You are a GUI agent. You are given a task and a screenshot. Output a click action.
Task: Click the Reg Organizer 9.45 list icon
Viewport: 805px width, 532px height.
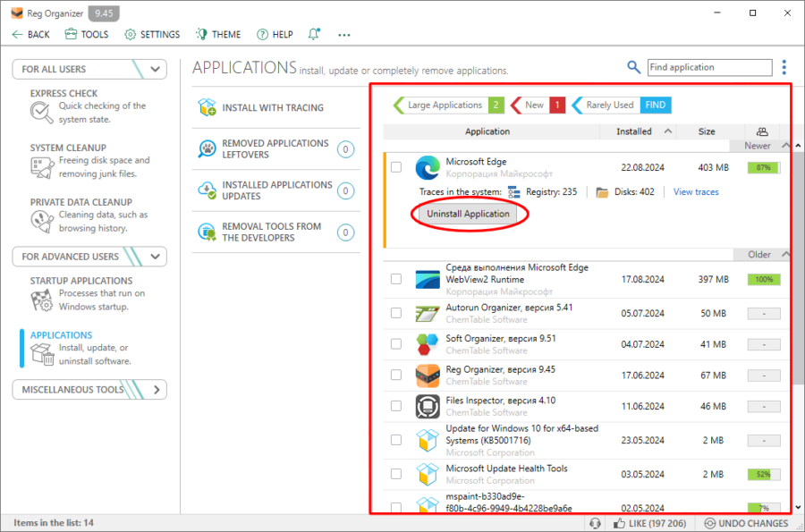(428, 376)
